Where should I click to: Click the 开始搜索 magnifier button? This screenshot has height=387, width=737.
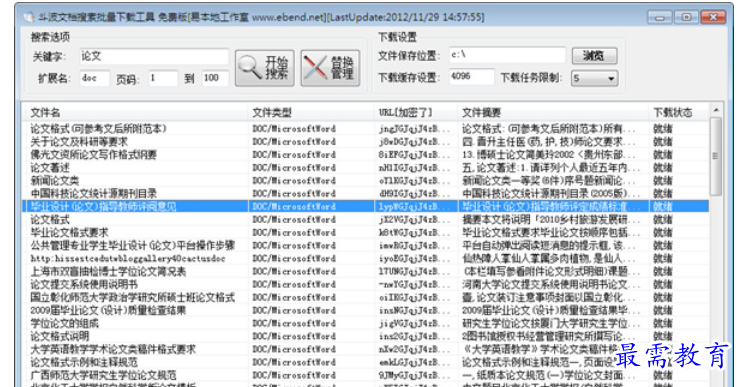pos(265,68)
